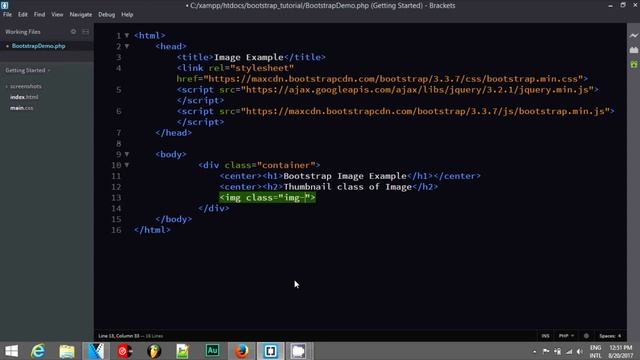Click the volume speaker tray icon

[580, 351]
